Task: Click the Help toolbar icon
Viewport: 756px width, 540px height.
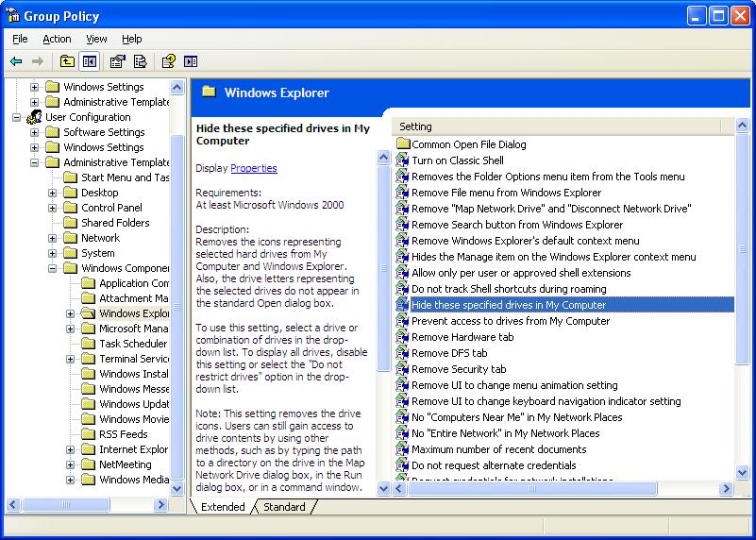Action: click(168, 61)
